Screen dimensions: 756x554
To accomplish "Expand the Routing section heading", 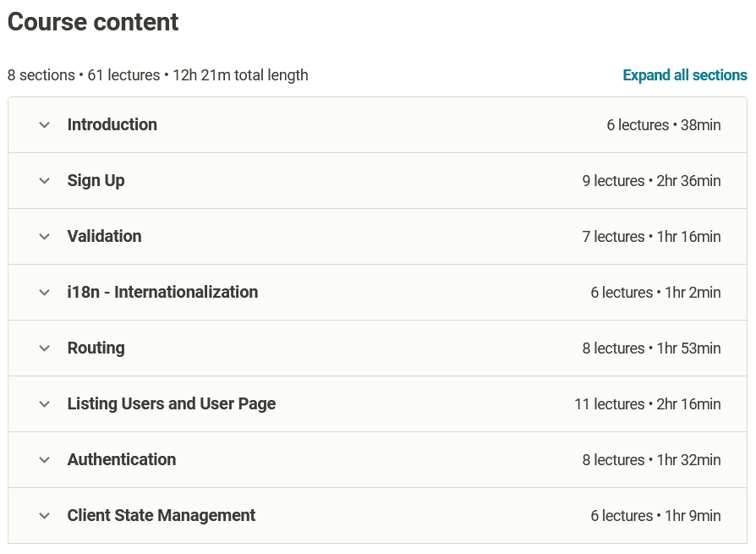I will click(96, 348).
